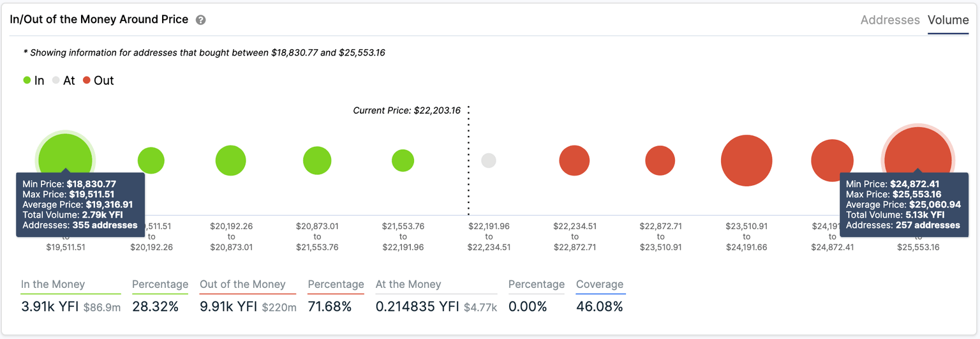The image size is (980, 339).
Task: Toggle the gray At legend item
Action: point(63,80)
